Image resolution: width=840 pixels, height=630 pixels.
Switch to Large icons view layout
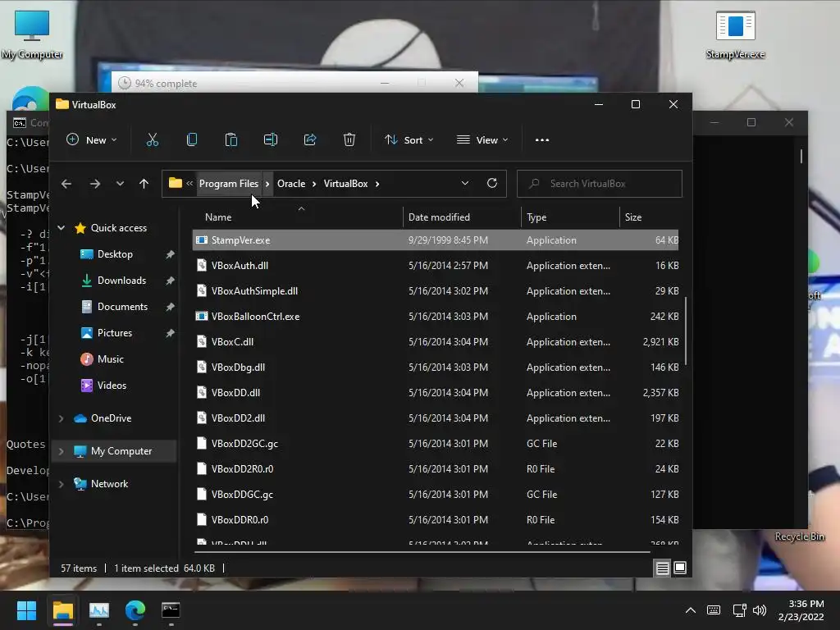[x=680, y=568]
